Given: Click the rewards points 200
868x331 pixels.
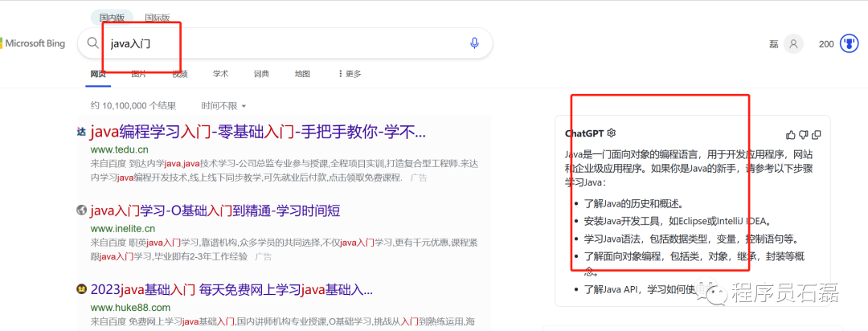Looking at the screenshot, I should [826, 43].
